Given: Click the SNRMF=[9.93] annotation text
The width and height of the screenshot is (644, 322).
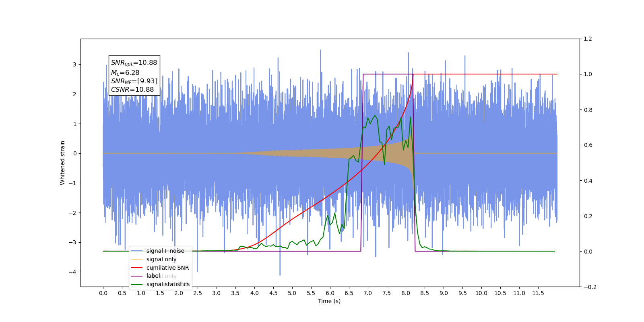Looking at the screenshot, I should click(134, 81).
